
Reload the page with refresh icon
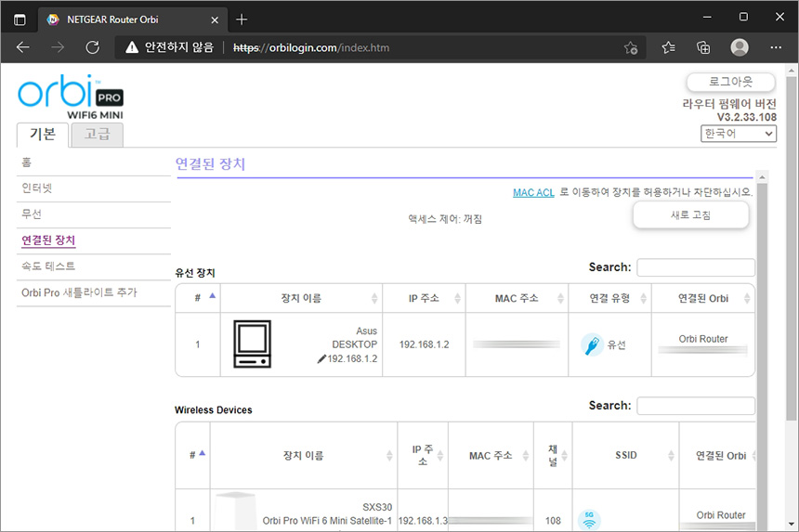[92, 48]
